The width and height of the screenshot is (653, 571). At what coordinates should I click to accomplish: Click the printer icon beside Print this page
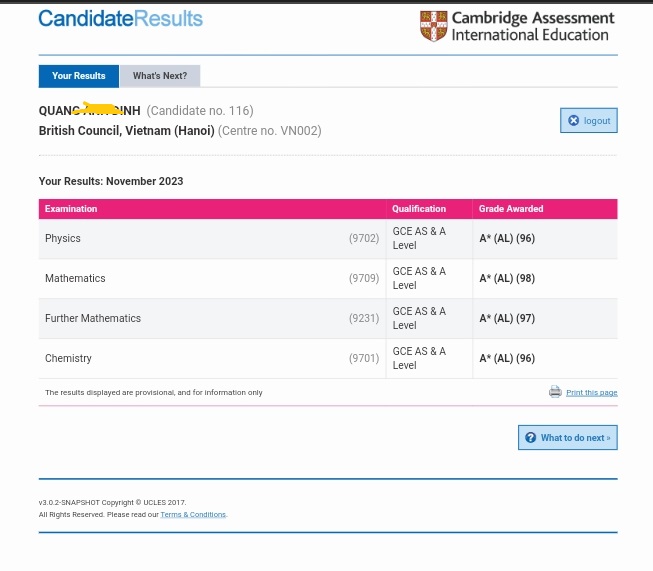click(x=555, y=392)
